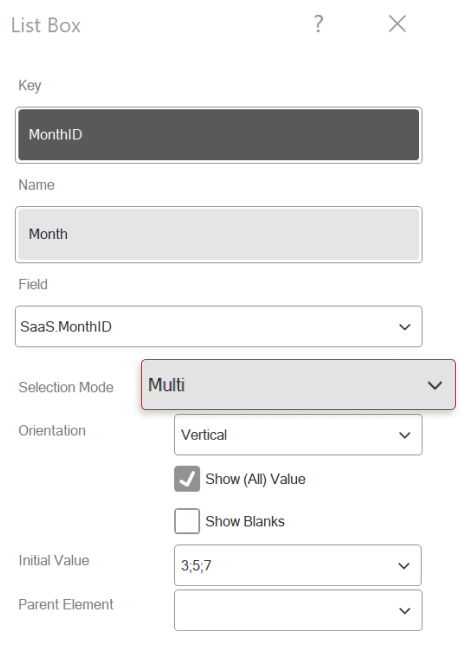
Task: Click the Show Blanks label text
Action: coord(245,521)
